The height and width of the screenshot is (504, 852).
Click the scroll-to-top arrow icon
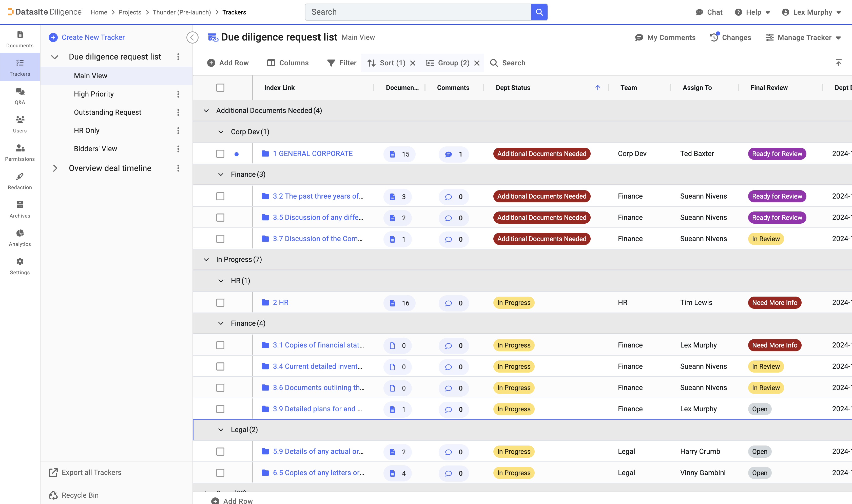(x=838, y=63)
